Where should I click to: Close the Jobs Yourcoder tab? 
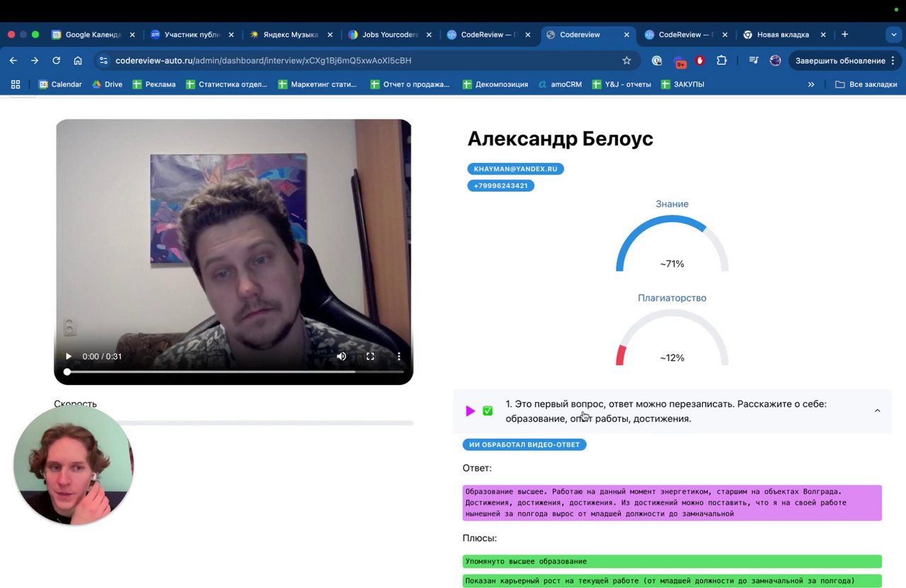[x=428, y=35]
